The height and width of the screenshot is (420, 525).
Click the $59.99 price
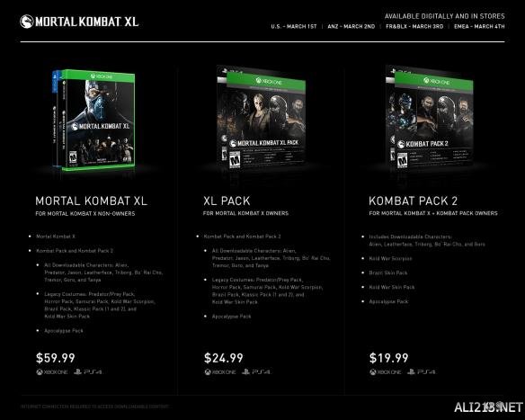tap(55, 358)
